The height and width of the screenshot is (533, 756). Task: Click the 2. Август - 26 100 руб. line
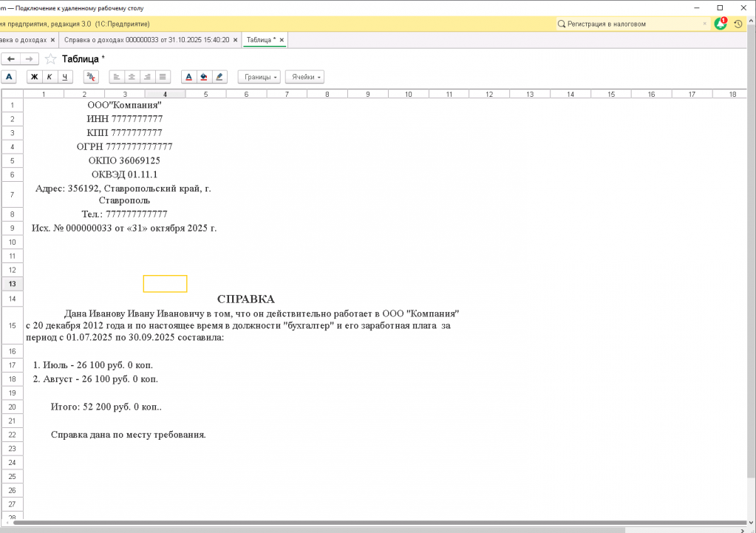[95, 379]
